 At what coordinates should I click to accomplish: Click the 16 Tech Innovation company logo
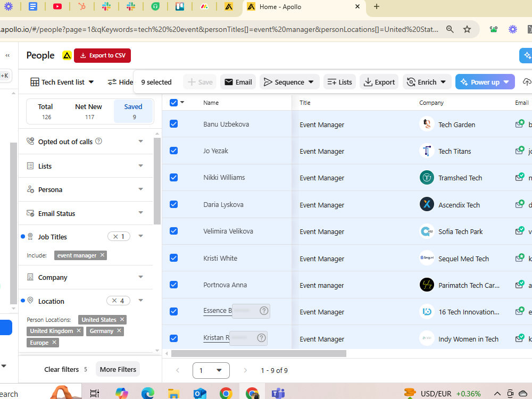tap(427, 312)
